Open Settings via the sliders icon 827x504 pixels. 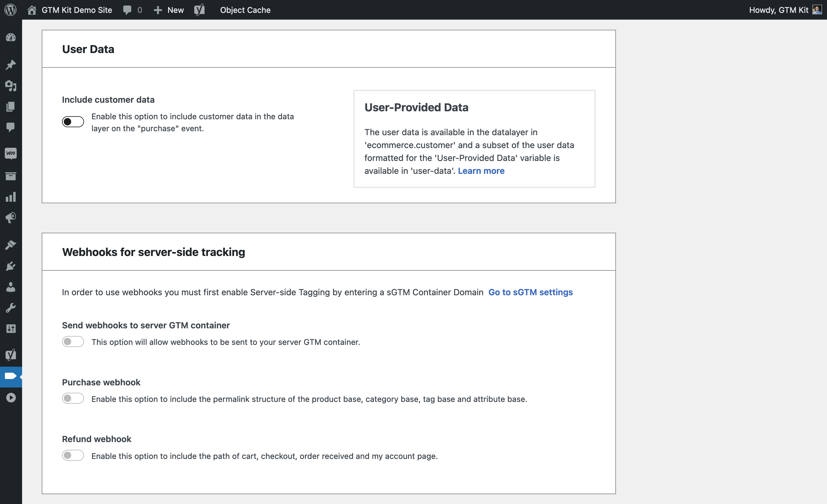(11, 329)
